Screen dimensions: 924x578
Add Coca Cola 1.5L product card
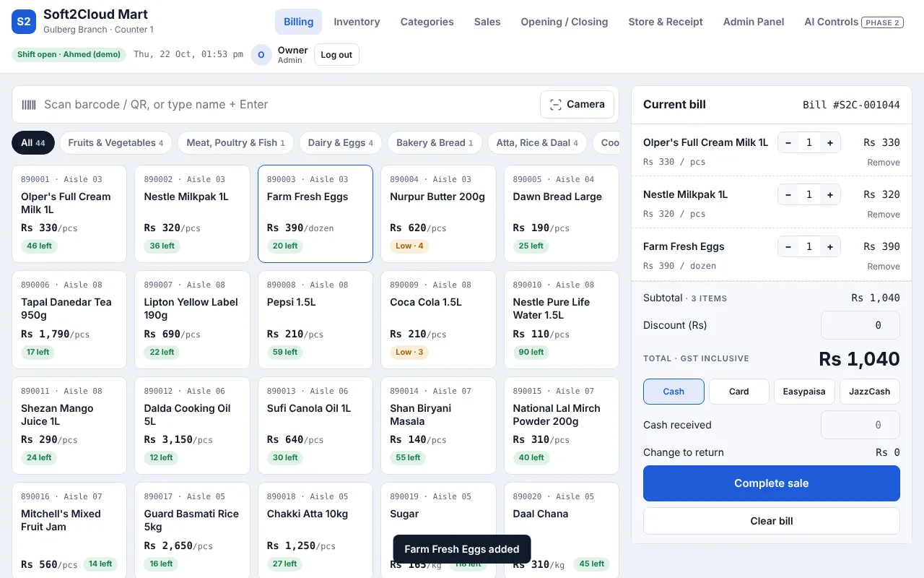pos(438,320)
